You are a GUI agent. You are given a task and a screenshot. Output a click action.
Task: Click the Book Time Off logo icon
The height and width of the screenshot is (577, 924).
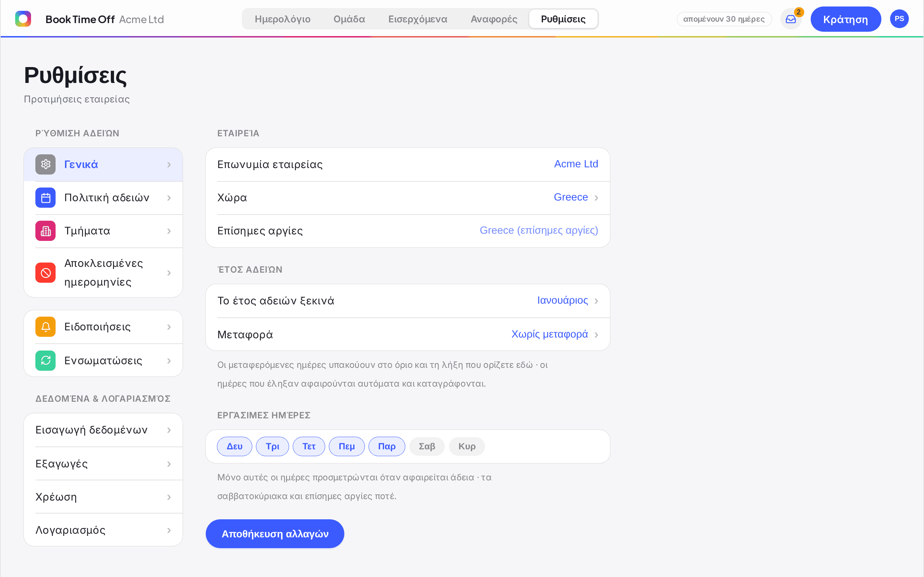coord(23,19)
